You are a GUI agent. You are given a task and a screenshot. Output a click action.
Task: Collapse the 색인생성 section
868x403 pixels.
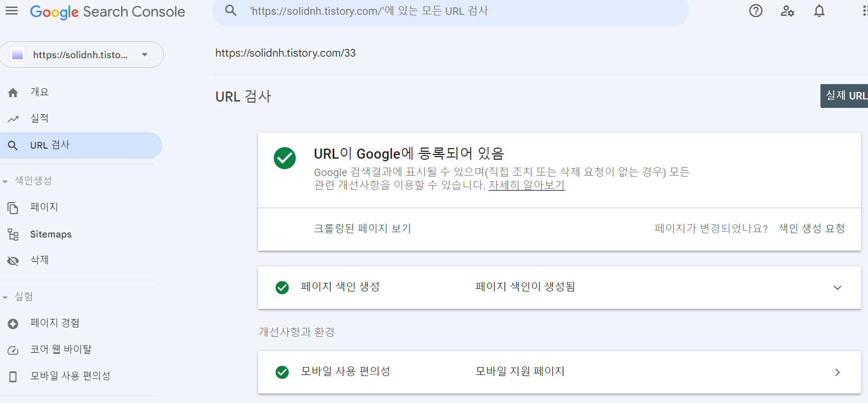click(5, 181)
